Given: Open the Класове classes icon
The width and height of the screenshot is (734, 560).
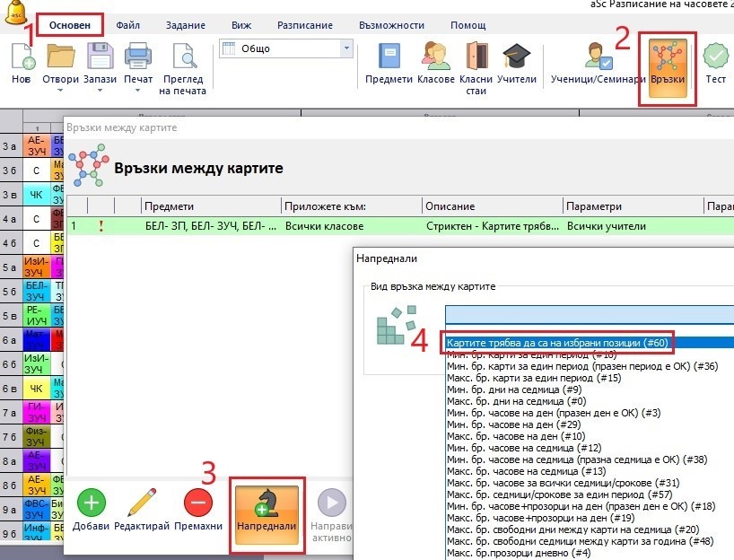Looking at the screenshot, I should click(436, 57).
